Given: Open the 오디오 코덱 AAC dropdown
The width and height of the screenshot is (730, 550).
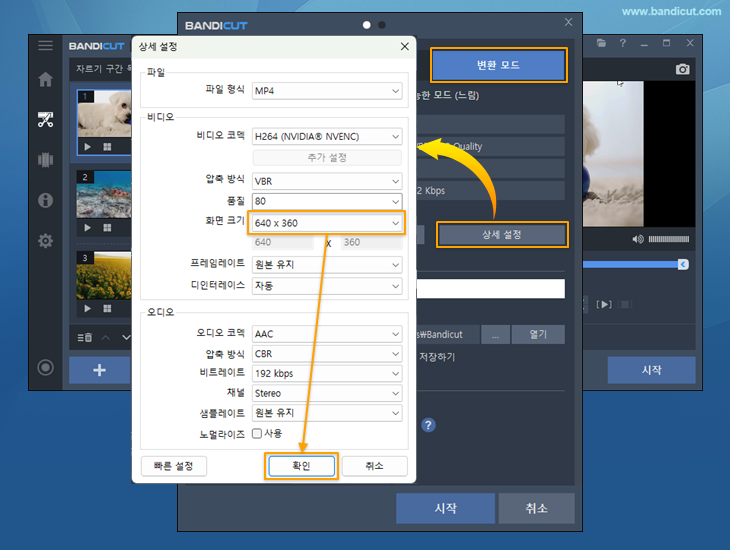Looking at the screenshot, I should (327, 334).
